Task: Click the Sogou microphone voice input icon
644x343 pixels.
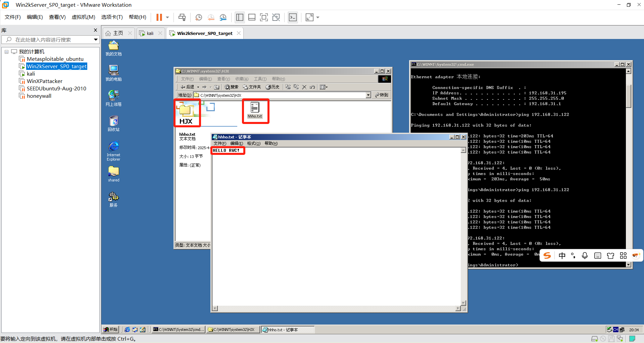Action: pos(585,256)
